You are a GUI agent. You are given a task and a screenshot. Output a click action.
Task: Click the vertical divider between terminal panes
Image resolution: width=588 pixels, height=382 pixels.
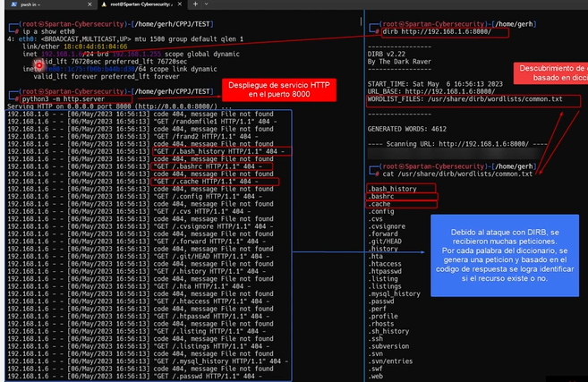366,224
